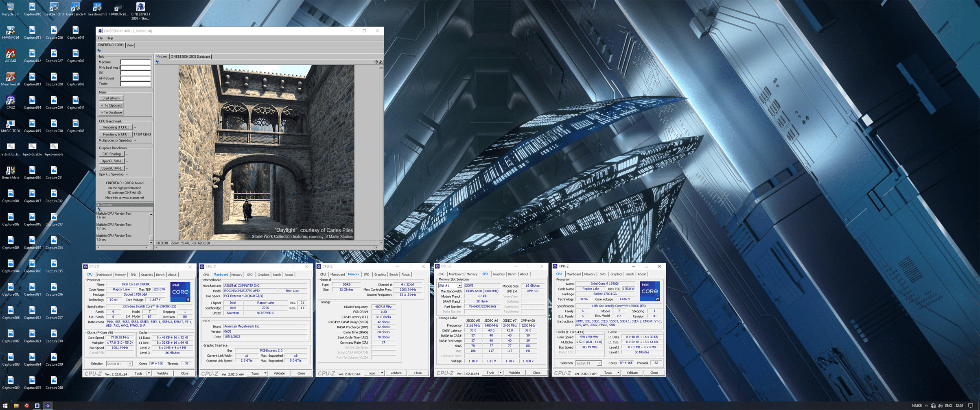
Task: Click the Daylight rendered picture
Action: tap(266, 153)
